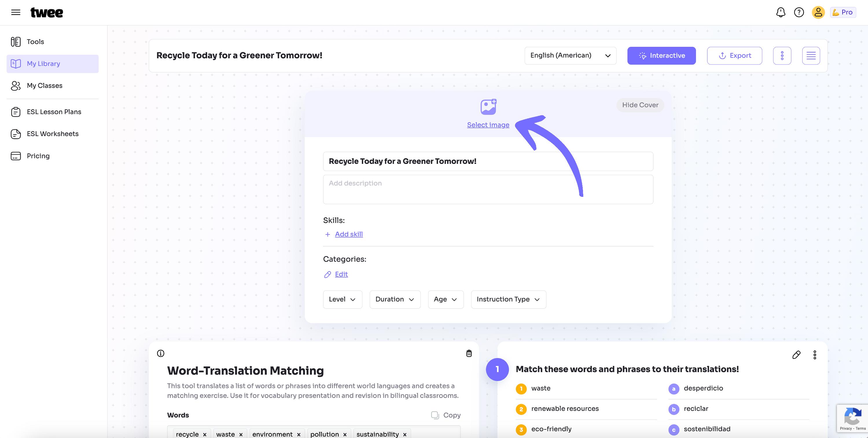Click the add cover image icon
The width and height of the screenshot is (868, 438).
coord(488,107)
